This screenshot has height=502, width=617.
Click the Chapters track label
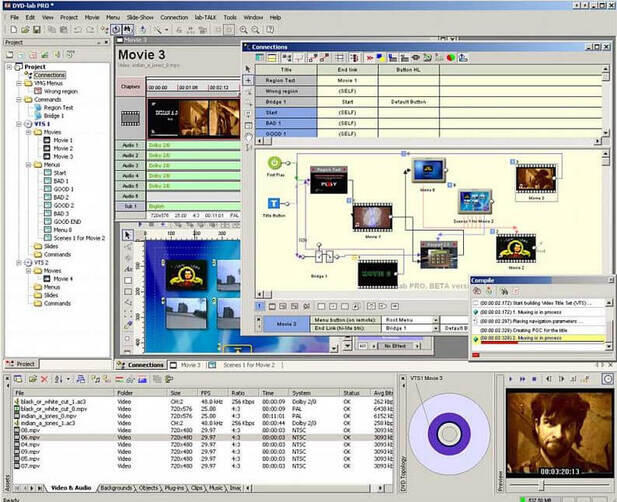[x=130, y=87]
